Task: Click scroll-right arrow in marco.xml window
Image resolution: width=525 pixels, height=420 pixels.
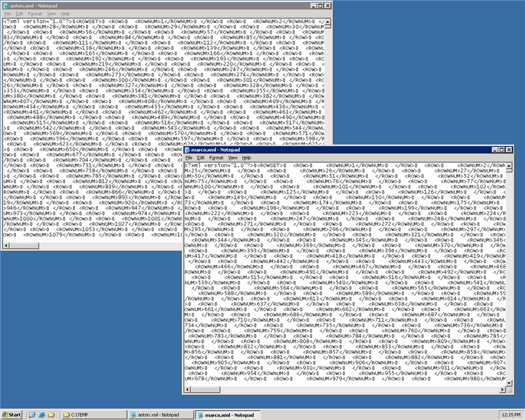Action: pyautogui.click(x=503, y=390)
